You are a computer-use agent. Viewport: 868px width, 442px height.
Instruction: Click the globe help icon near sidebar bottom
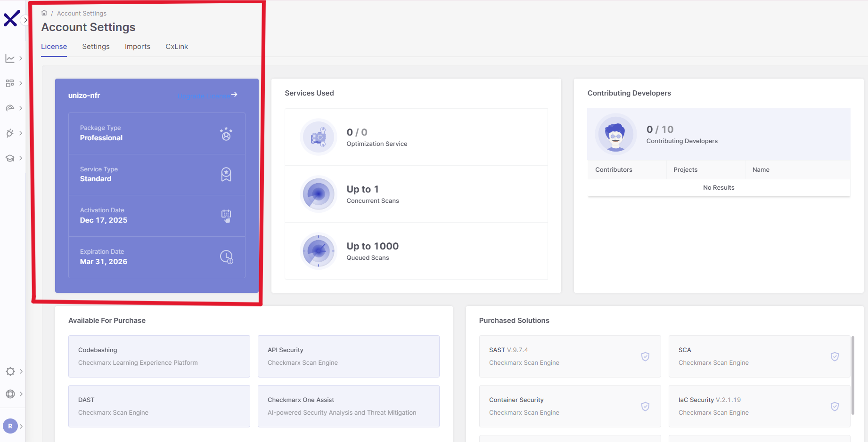[x=10, y=394]
